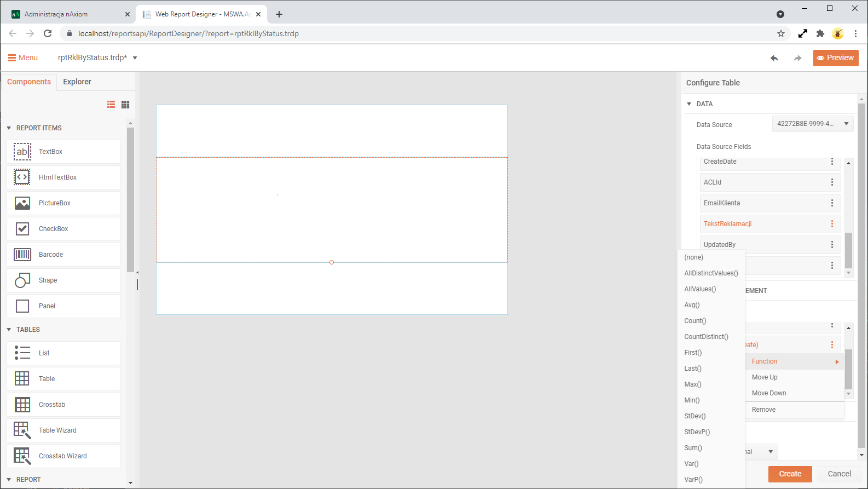Click the Data Source Fields scrollbar thumb
The height and width of the screenshot is (489, 868).
[848, 250]
